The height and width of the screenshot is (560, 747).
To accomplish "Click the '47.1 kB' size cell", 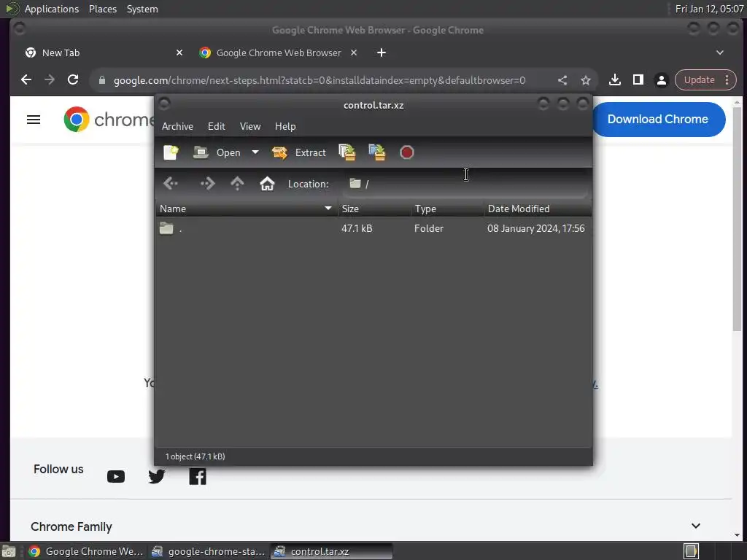I will point(357,228).
